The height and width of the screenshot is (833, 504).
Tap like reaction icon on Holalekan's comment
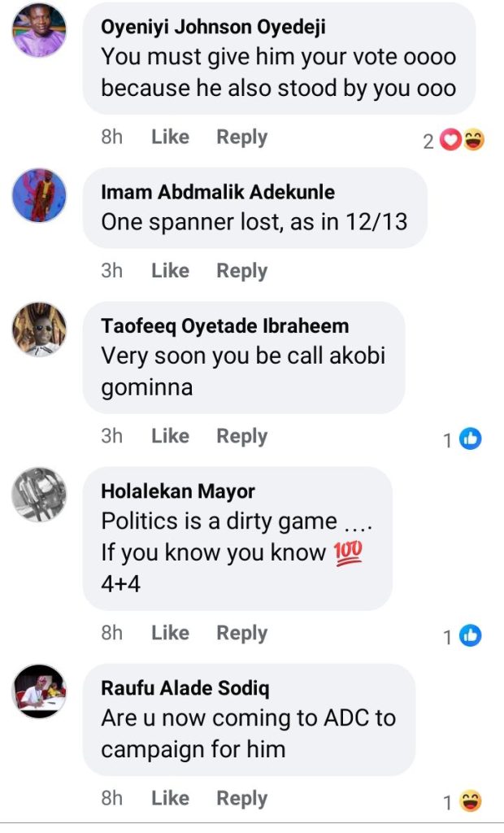[470, 636]
